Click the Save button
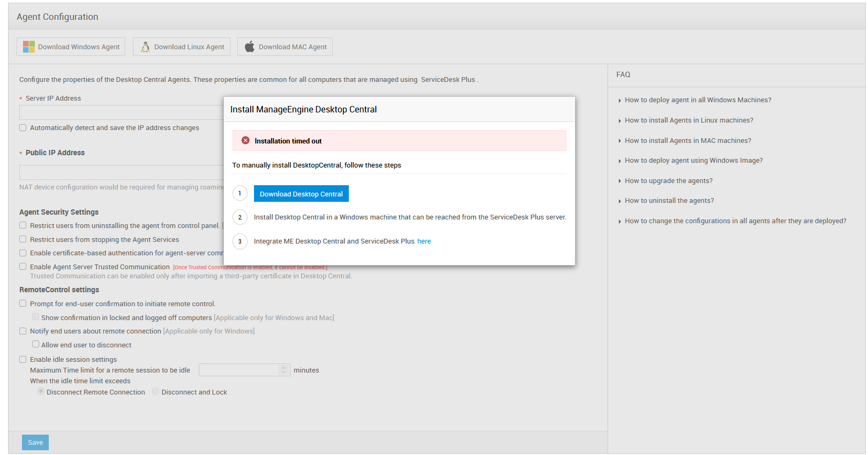Screen dimensions: 868x455 (35, 442)
